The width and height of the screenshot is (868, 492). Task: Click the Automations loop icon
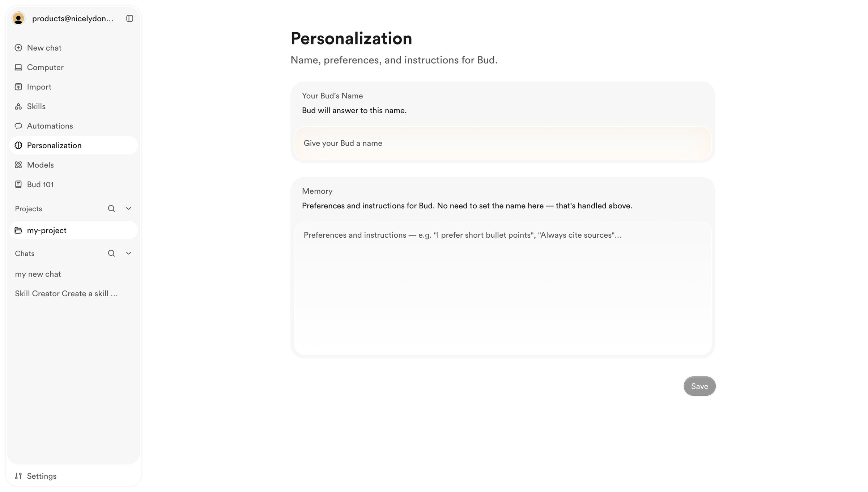[x=18, y=126]
